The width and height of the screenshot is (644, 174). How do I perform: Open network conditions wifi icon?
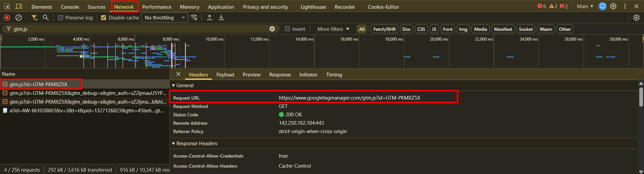click(194, 17)
